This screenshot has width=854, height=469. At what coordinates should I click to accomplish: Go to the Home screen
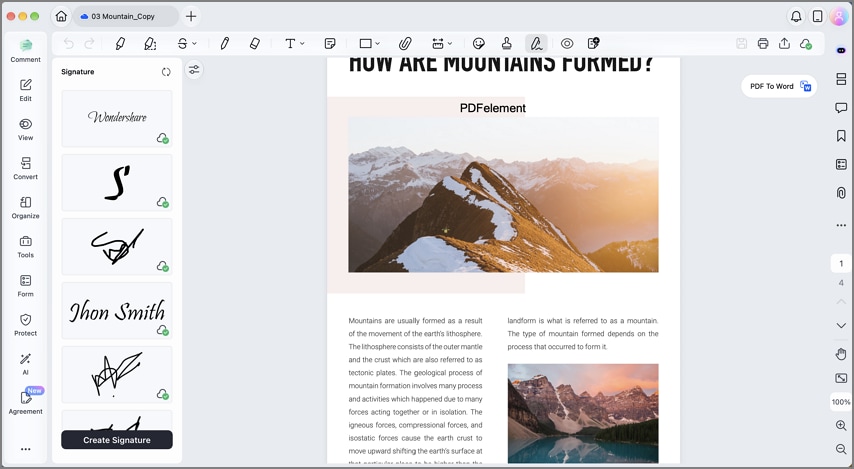coord(61,16)
